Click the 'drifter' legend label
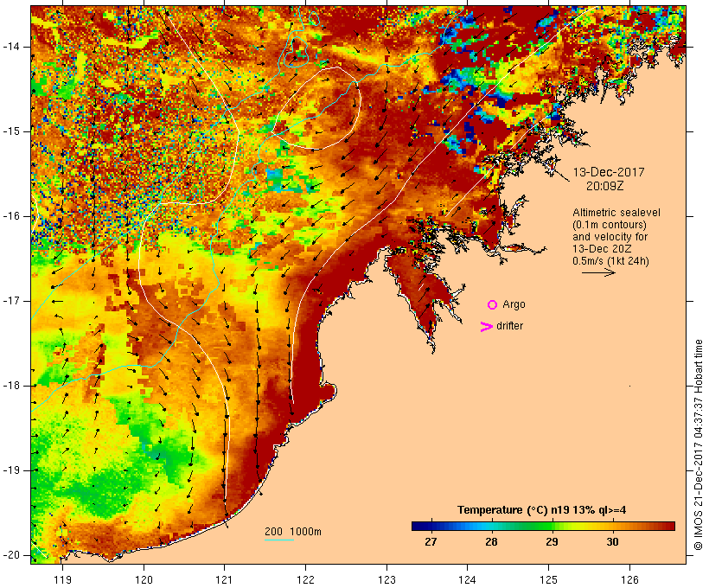This screenshot has width=709, height=588. pyautogui.click(x=509, y=326)
